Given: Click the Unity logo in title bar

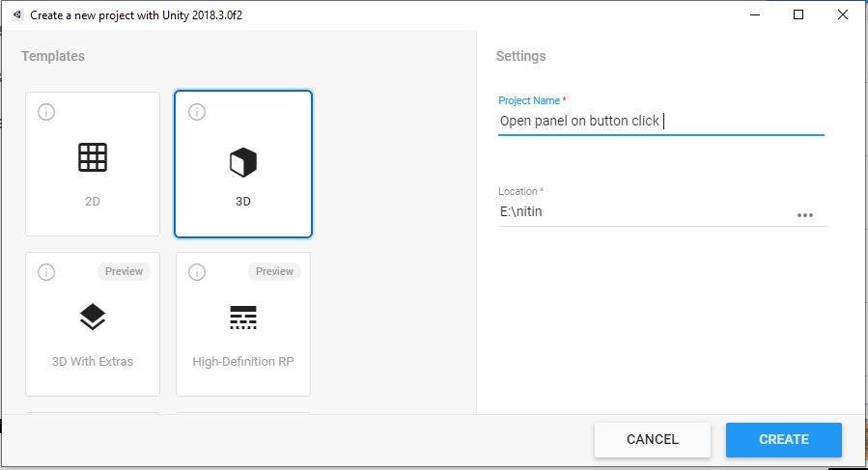Looking at the screenshot, I should (x=17, y=14).
